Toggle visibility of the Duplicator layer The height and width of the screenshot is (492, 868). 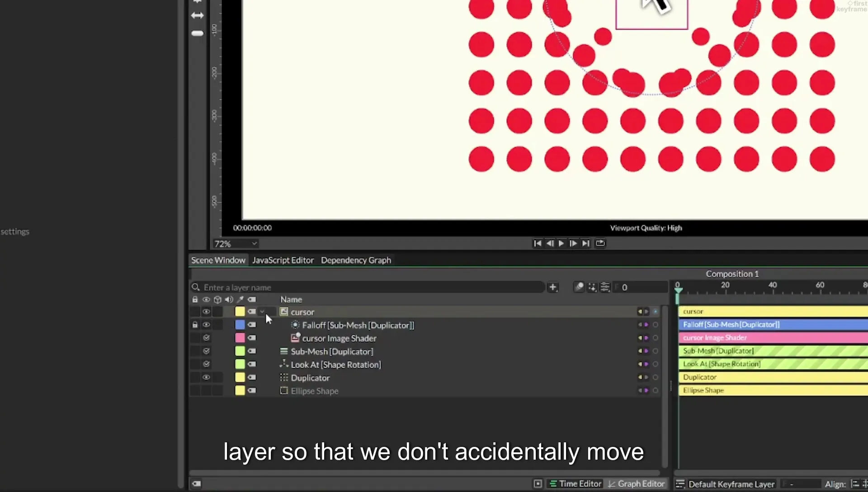pos(206,378)
